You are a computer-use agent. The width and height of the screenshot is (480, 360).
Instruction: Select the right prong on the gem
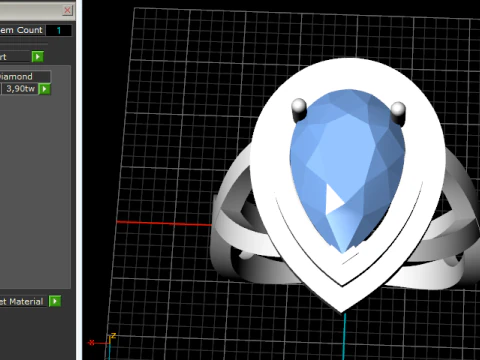click(x=398, y=114)
